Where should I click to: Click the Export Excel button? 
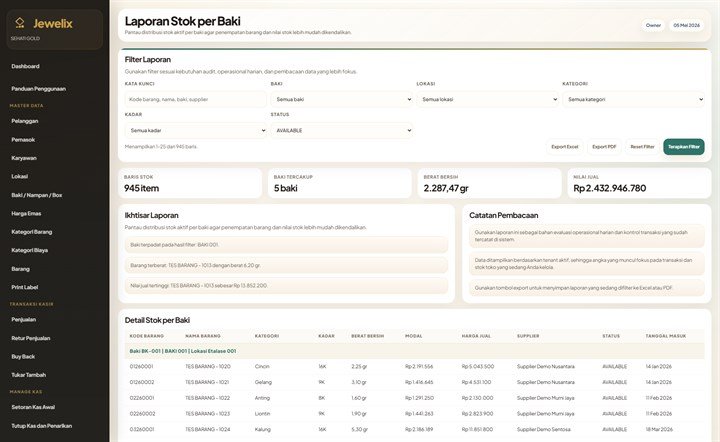click(x=565, y=147)
